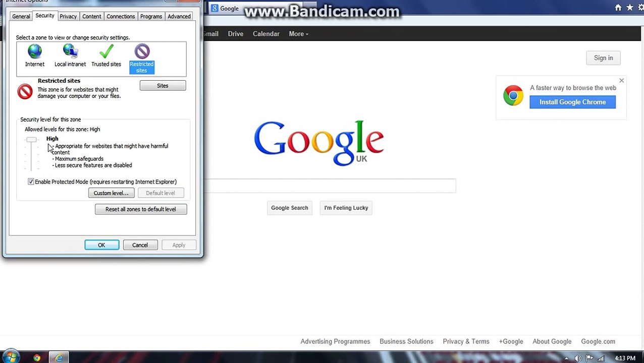Image resolution: width=644 pixels, height=363 pixels.
Task: Open the Sites button for Restricted sites
Action: tap(163, 86)
